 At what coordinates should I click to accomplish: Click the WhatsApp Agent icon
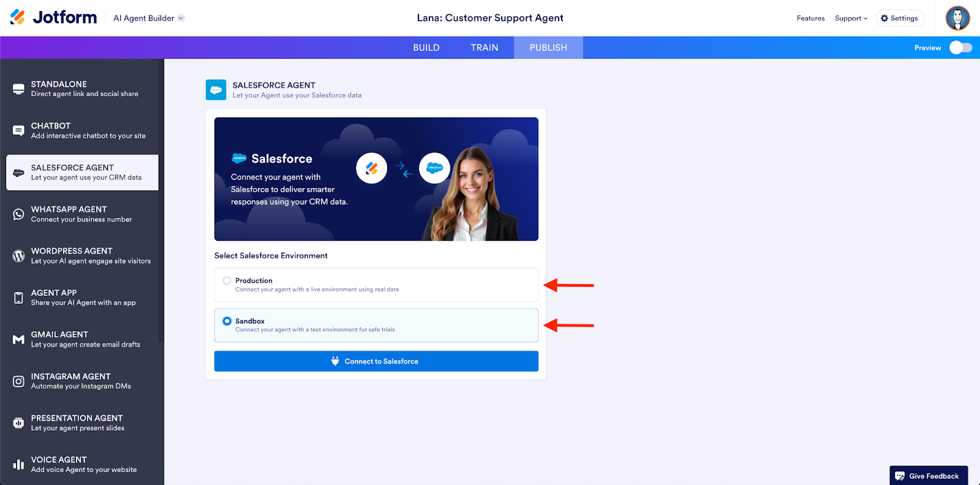click(x=18, y=214)
